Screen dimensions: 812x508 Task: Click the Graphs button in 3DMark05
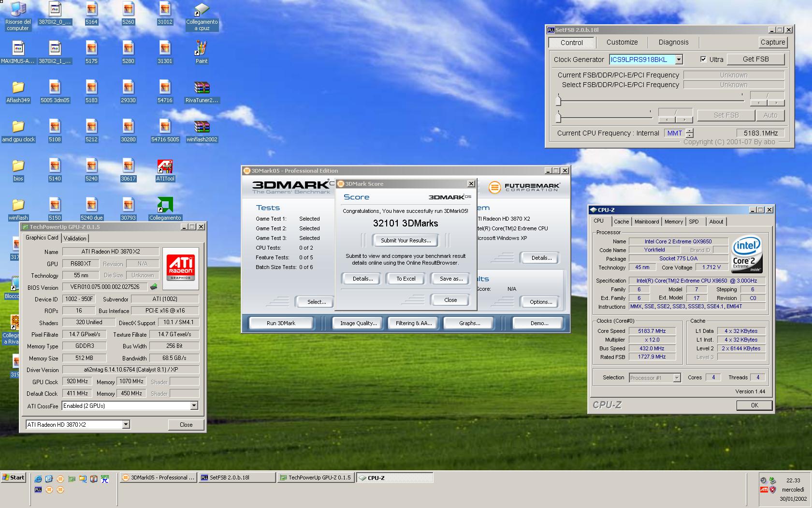click(x=469, y=323)
